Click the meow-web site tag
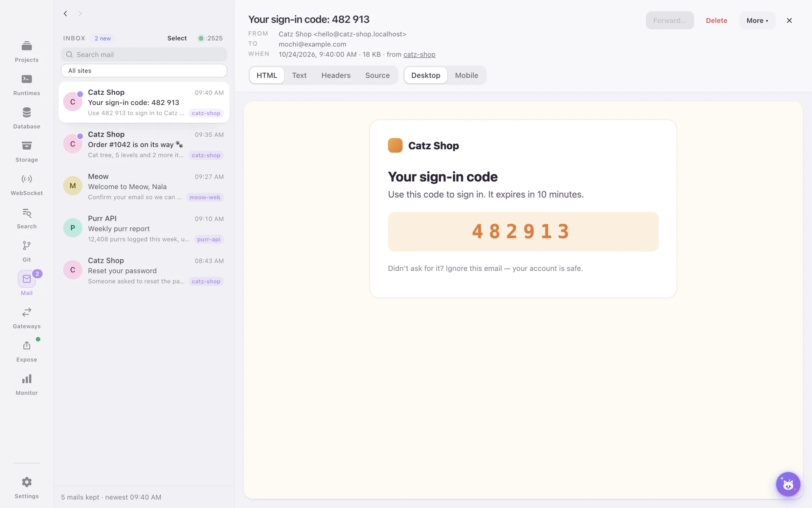 tap(205, 197)
